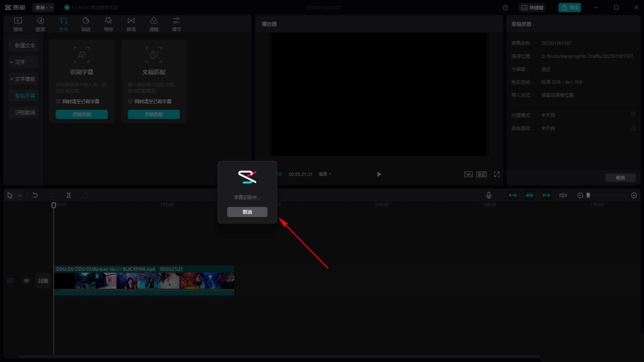Viewport: 644px width, 362px height.
Task: Cancel the subtitle recognition dialog
Action: (x=247, y=212)
